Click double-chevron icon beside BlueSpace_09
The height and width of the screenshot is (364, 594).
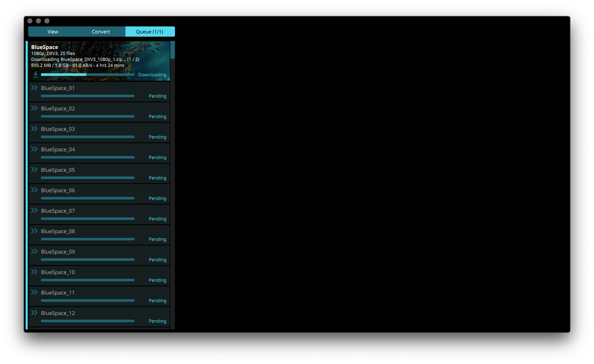coord(34,251)
